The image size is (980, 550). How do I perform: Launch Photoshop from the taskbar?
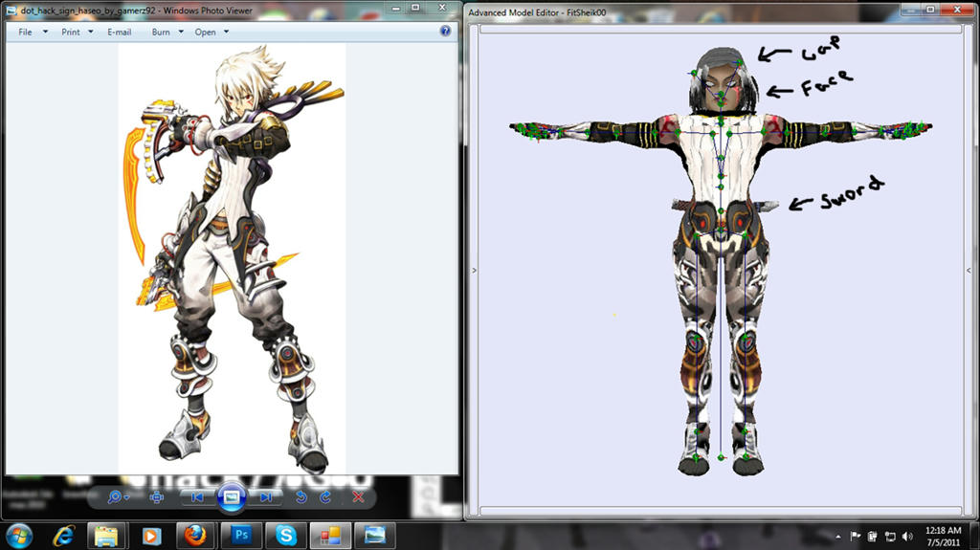pos(240,534)
